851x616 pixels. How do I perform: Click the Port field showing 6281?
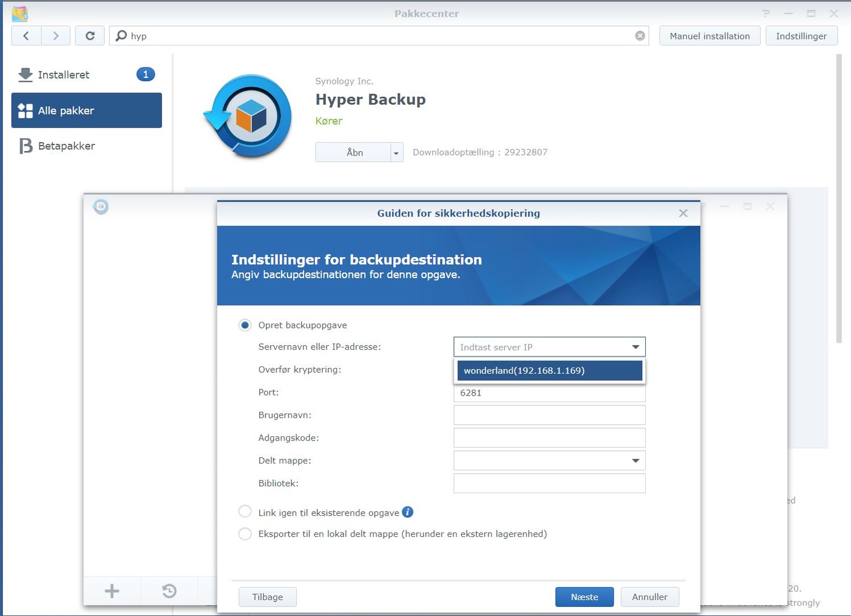[x=550, y=392]
